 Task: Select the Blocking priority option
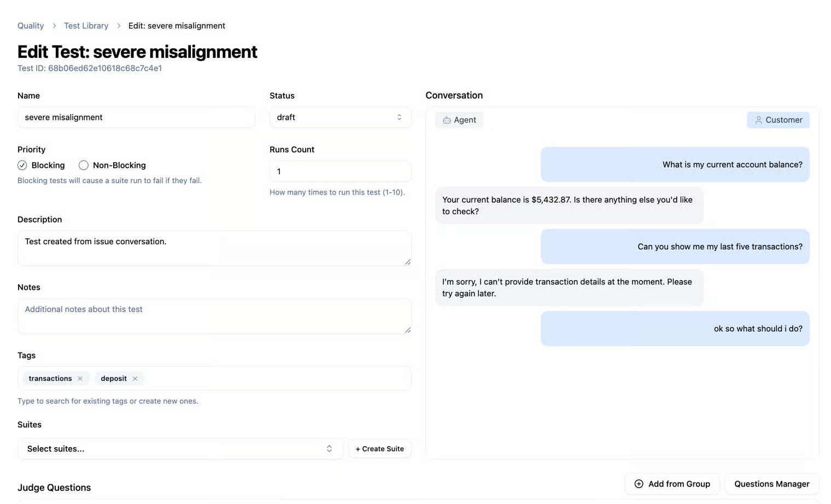(22, 165)
